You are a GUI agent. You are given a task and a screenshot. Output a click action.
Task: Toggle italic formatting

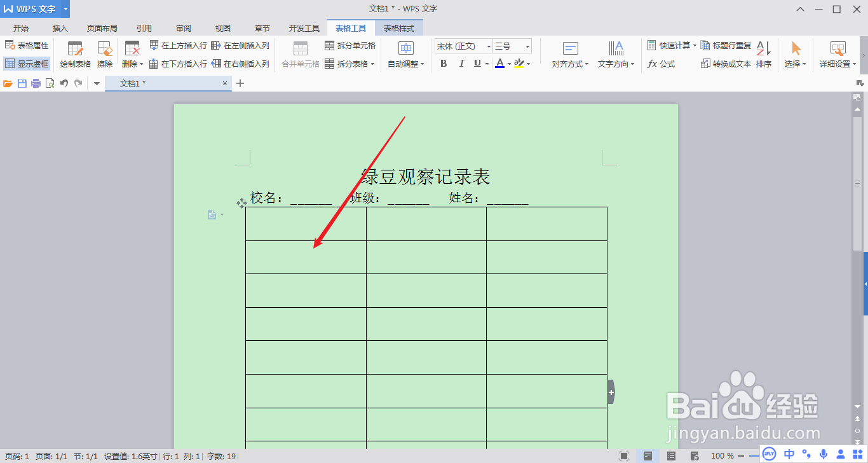[x=461, y=64]
